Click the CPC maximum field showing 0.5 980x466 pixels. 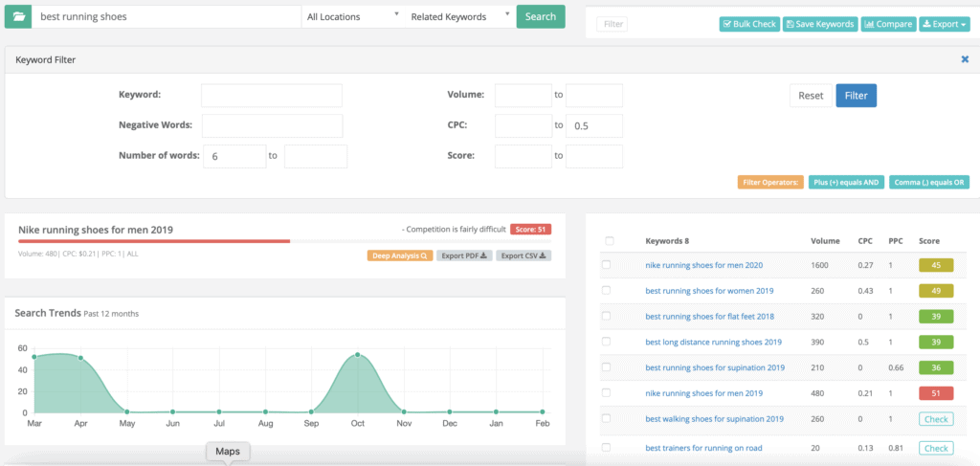point(593,125)
